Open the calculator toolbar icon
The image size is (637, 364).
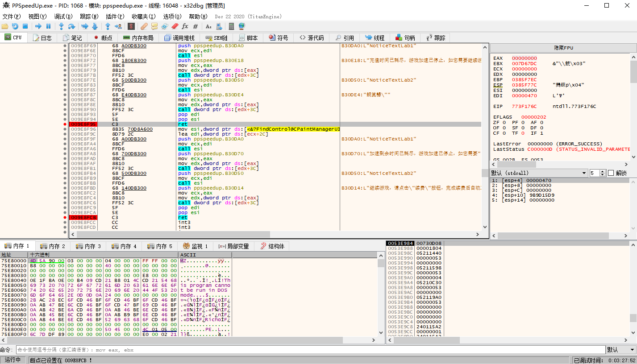(x=230, y=26)
